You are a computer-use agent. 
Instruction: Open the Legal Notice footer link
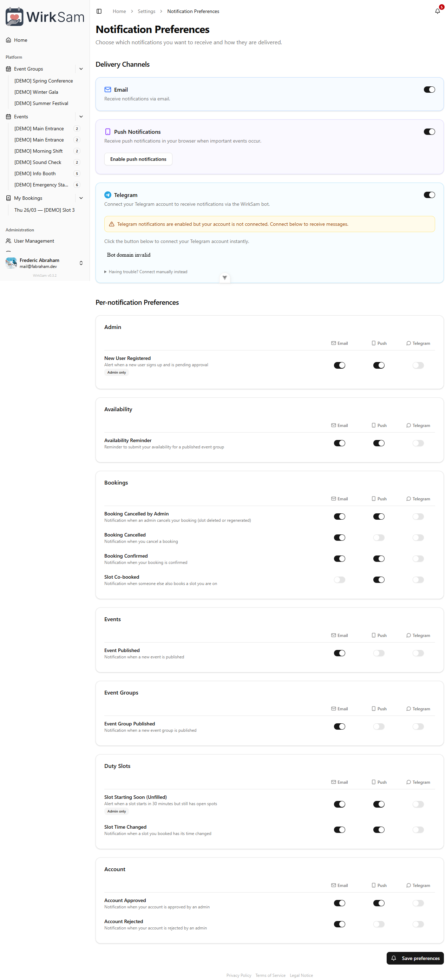coord(301,976)
